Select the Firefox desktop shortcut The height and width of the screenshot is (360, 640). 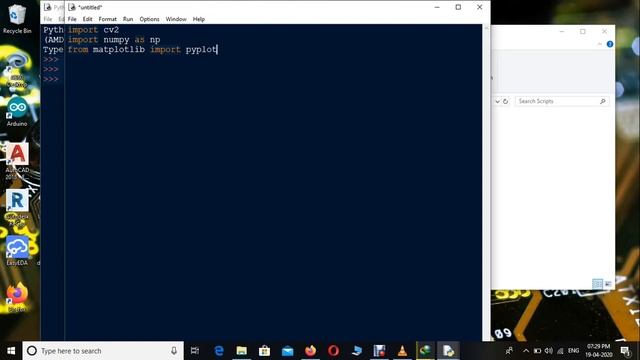tap(17, 297)
